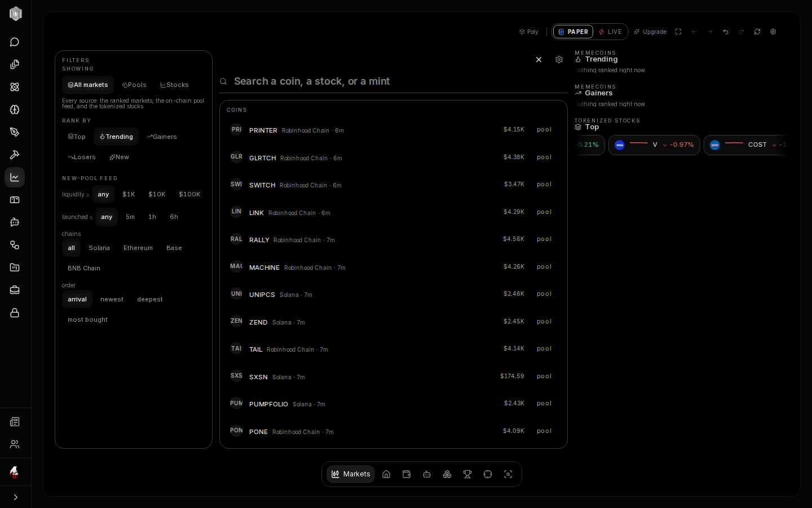Screen dimensions: 812x508
Task: Click the app logo at top left
Action: point(16,14)
